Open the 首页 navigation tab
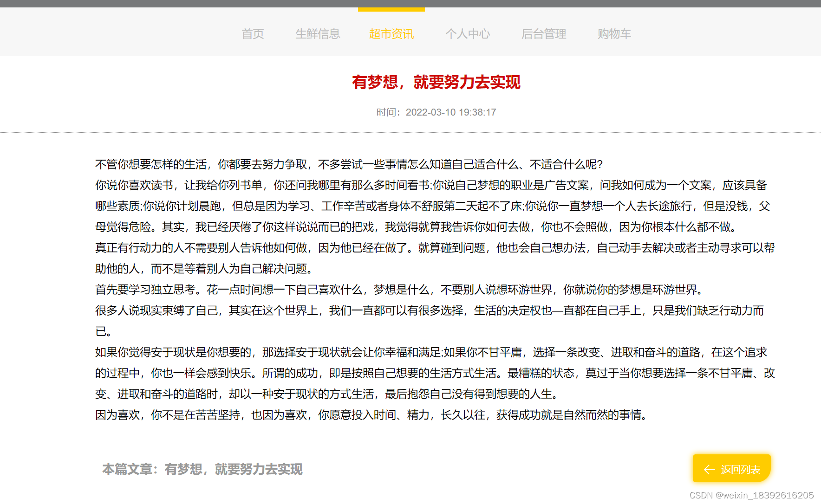This screenshot has width=821, height=504. pos(253,34)
